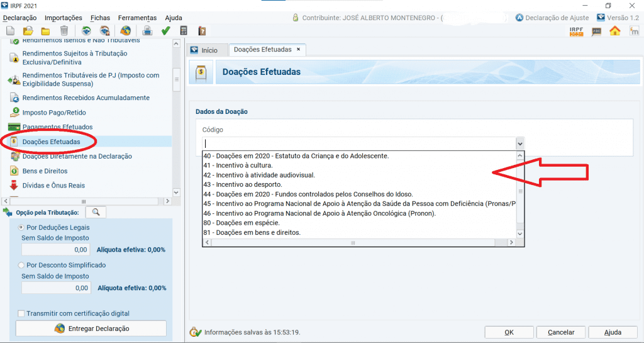Open Doações Diretamente na Declaração

71,156
